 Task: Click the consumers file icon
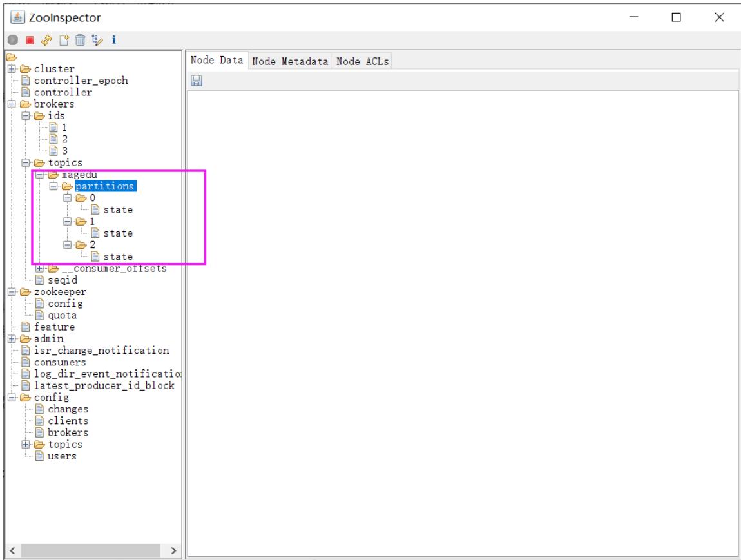point(26,362)
